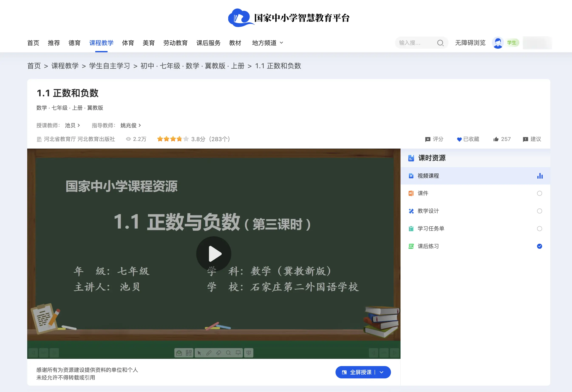
Task: Click the QR grid icon in toolbar
Action: (189, 353)
